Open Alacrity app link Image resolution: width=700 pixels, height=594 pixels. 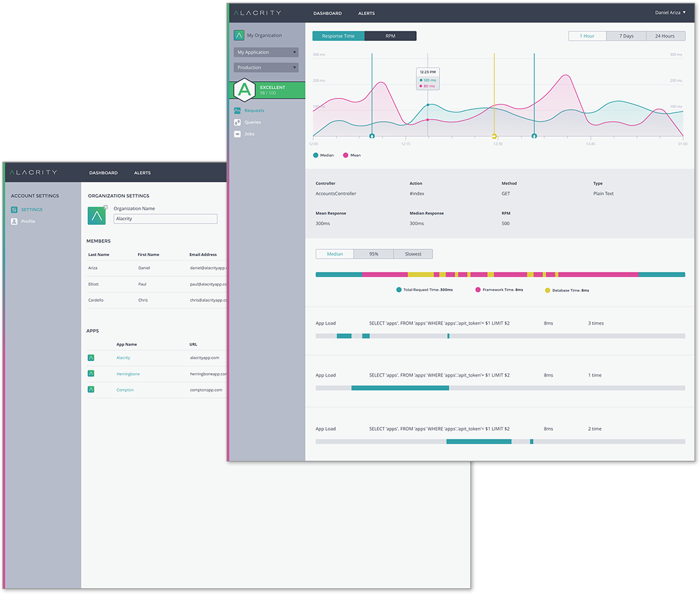click(123, 358)
